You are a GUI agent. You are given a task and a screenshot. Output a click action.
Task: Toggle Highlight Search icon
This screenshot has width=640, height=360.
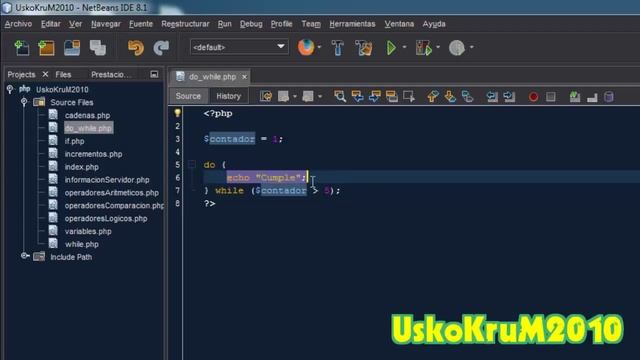391,96
